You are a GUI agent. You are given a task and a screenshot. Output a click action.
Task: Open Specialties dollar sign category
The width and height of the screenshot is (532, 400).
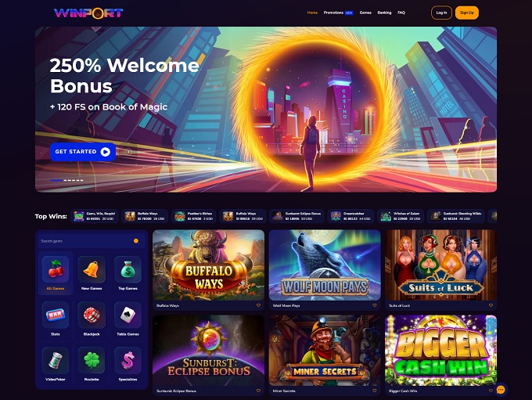[128, 364]
